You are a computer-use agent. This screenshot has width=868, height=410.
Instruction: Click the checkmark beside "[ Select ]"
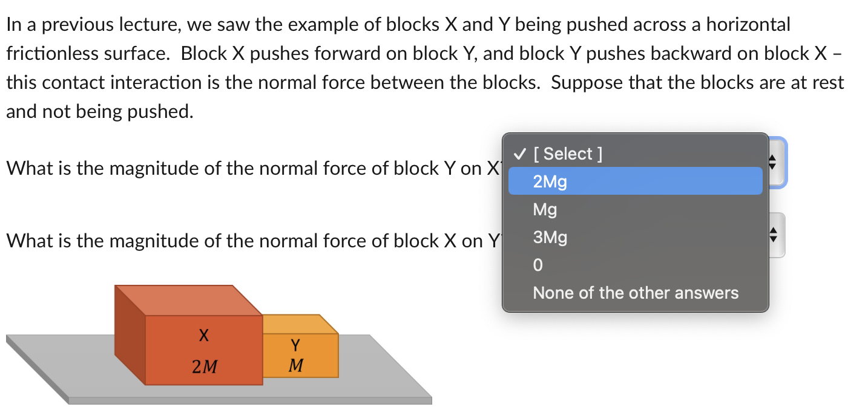(519, 154)
